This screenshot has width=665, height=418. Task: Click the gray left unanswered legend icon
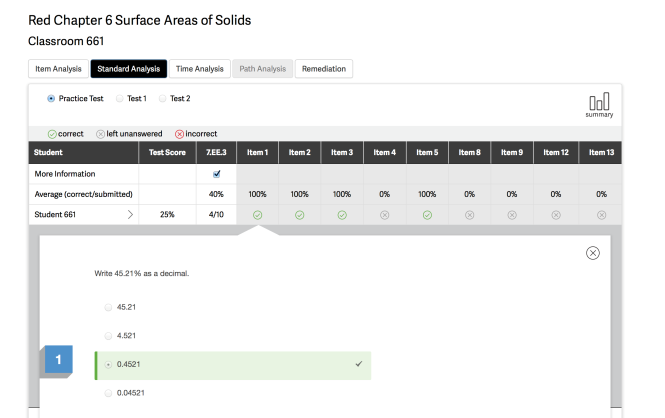coord(101,134)
